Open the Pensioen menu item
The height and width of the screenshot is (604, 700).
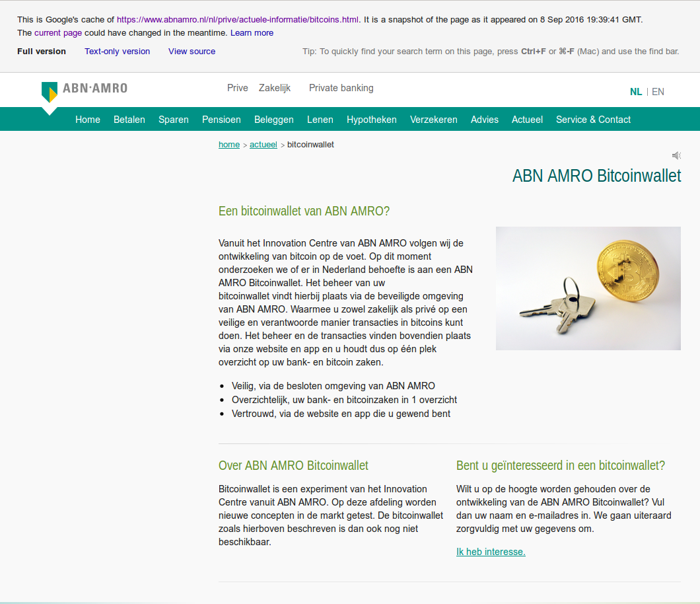pyautogui.click(x=221, y=120)
